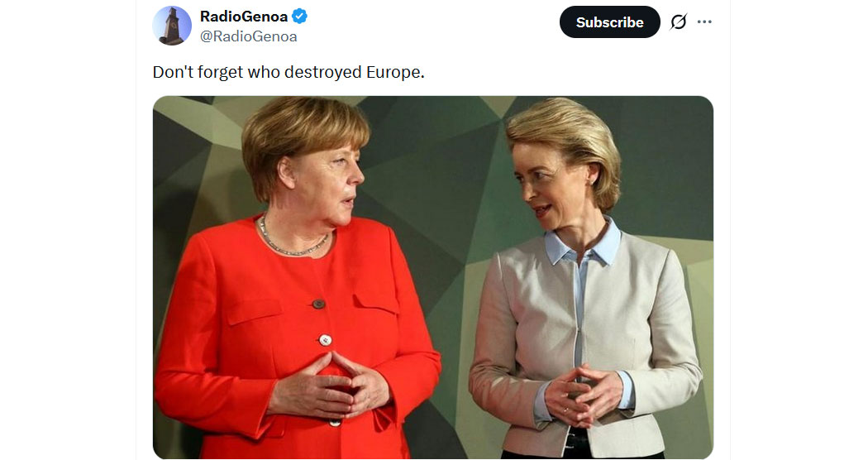Open the RadioGenoa profile avatar
The height and width of the screenshot is (460, 868).
pos(172,26)
